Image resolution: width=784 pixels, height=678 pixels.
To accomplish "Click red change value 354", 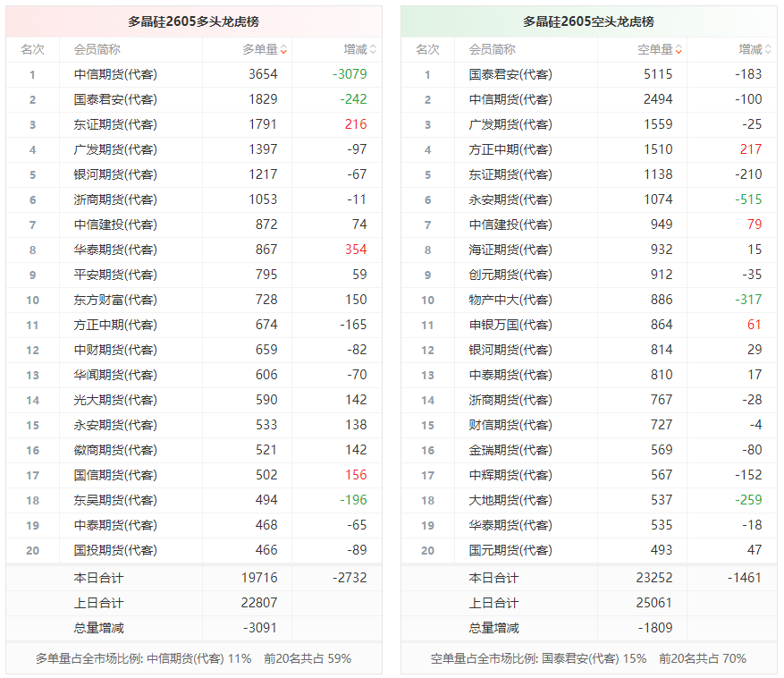I will [356, 250].
